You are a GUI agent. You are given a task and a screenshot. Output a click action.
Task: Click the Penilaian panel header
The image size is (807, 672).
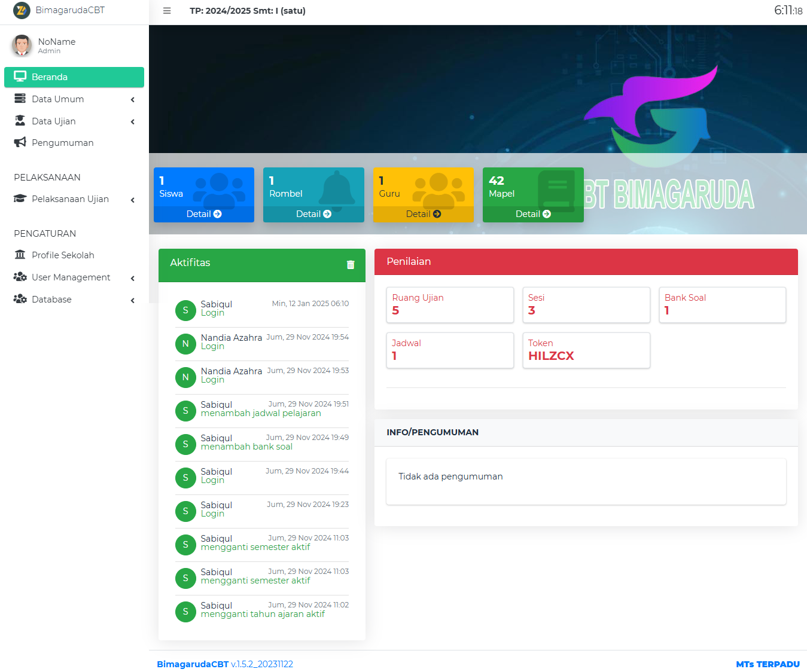point(586,262)
